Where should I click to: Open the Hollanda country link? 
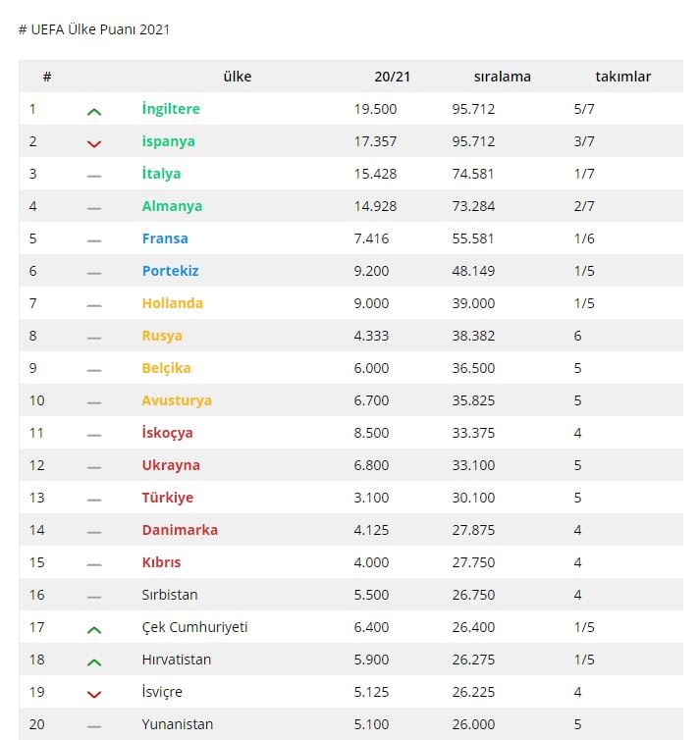point(173,303)
